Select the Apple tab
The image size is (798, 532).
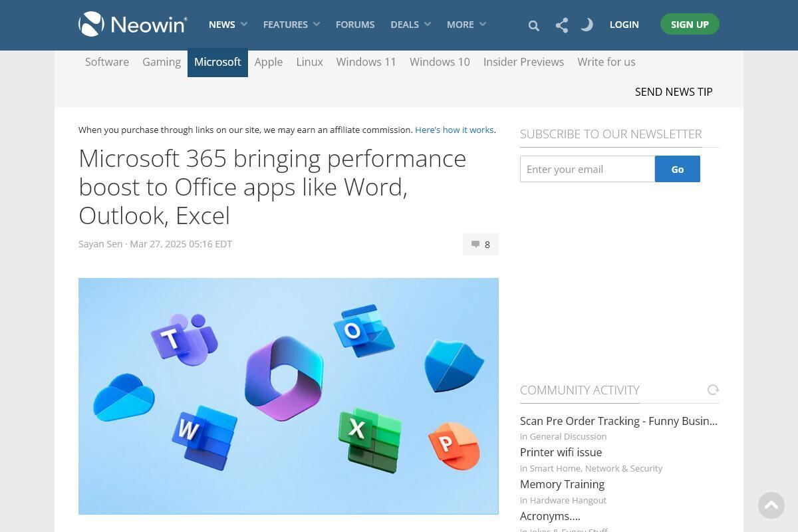269,62
